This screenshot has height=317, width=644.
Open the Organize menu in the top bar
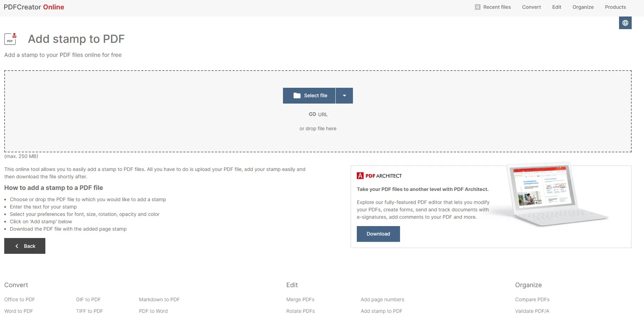(x=583, y=7)
